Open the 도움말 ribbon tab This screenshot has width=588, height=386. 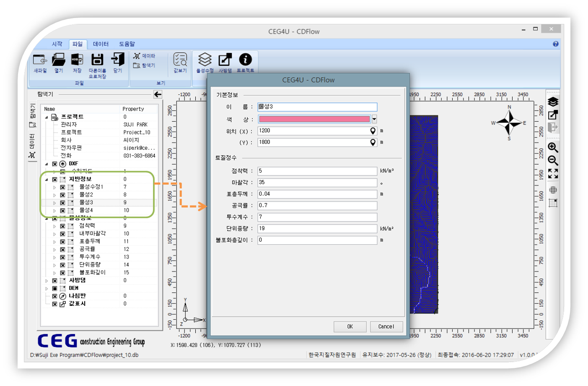[x=127, y=44]
